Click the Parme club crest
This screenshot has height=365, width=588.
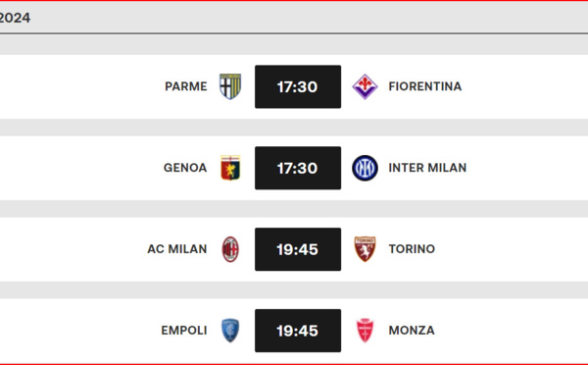click(230, 86)
